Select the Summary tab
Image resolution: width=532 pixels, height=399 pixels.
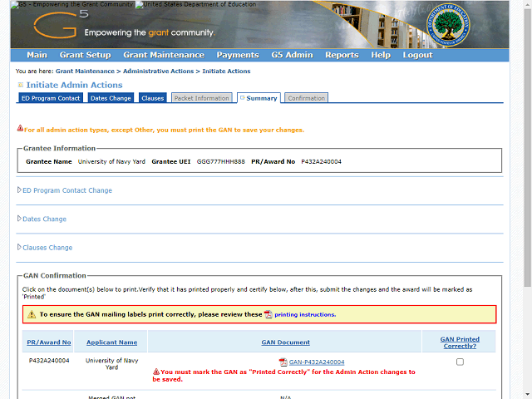[259, 98]
